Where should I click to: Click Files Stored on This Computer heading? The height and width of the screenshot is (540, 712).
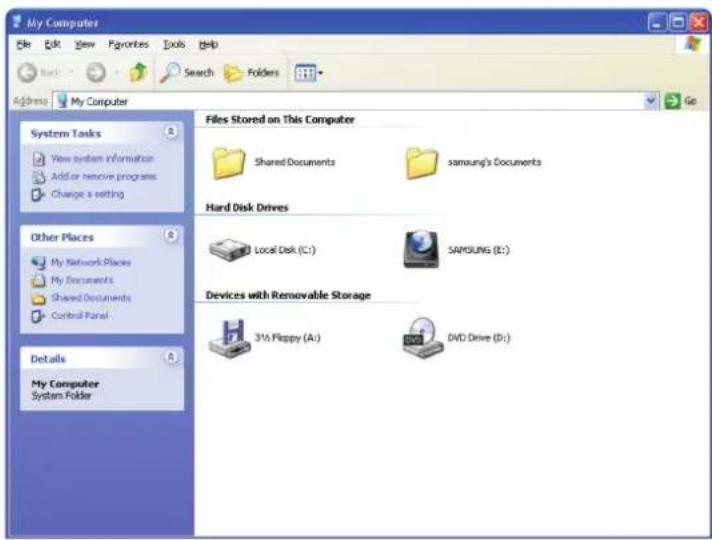tap(280, 120)
